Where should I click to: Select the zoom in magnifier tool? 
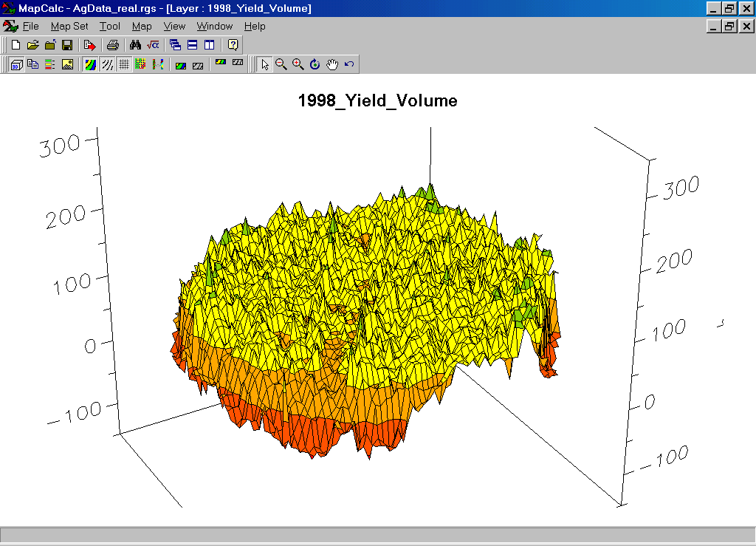click(x=298, y=64)
